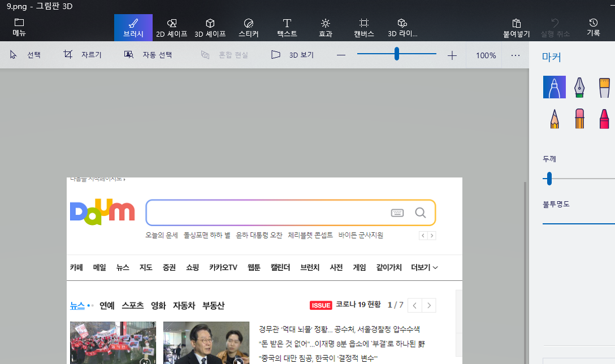Click the 연예 section tab

(107, 306)
